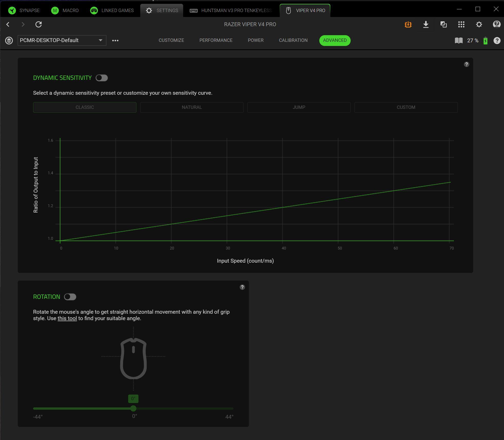Click the 27 % battery level text
Screen dimensions: 504x440
click(473, 41)
